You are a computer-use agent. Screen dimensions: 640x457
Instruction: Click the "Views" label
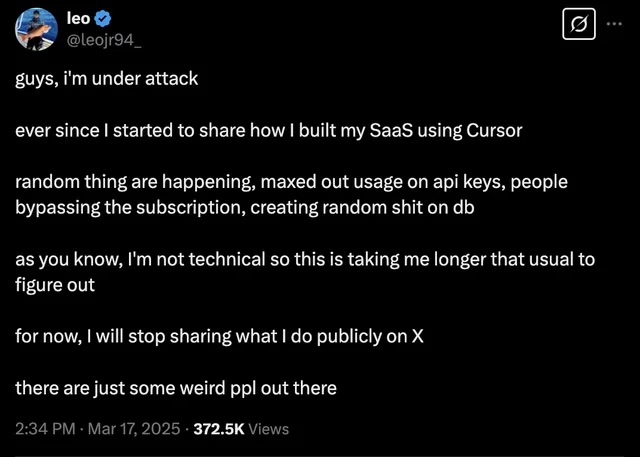point(268,429)
